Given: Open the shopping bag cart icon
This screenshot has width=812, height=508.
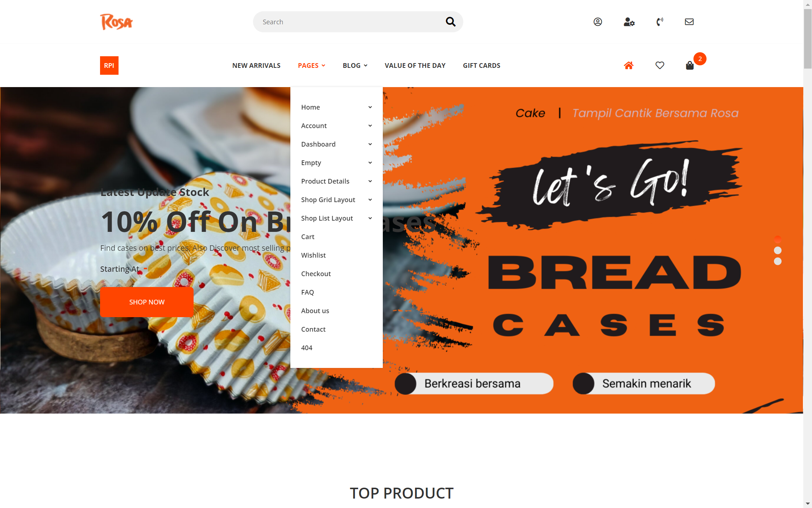Looking at the screenshot, I should 690,65.
